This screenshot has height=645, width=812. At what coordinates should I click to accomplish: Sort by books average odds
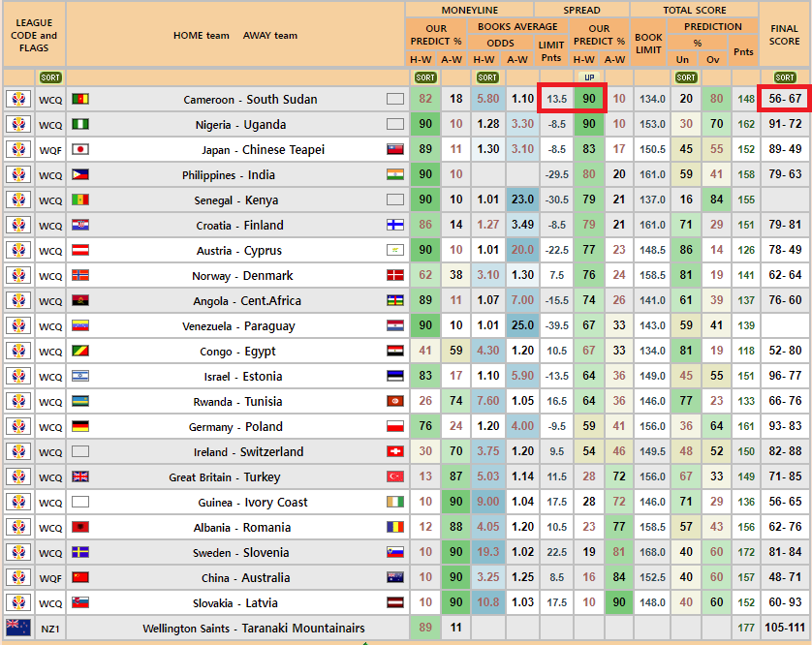487,77
